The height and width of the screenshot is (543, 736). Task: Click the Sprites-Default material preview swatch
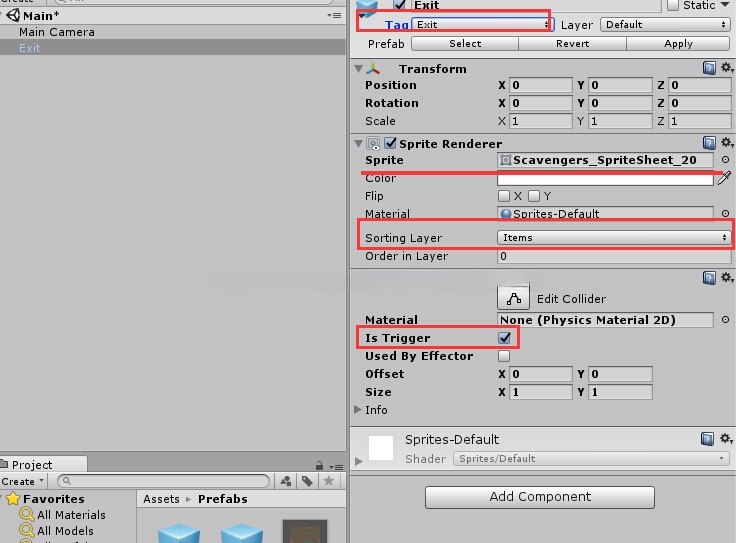point(381,448)
